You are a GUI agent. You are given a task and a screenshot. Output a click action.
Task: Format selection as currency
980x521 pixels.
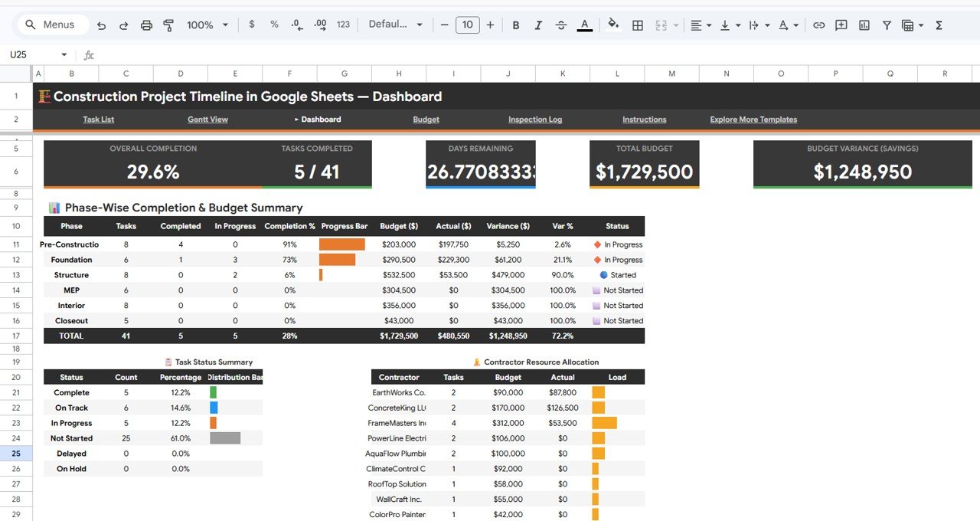tap(251, 25)
